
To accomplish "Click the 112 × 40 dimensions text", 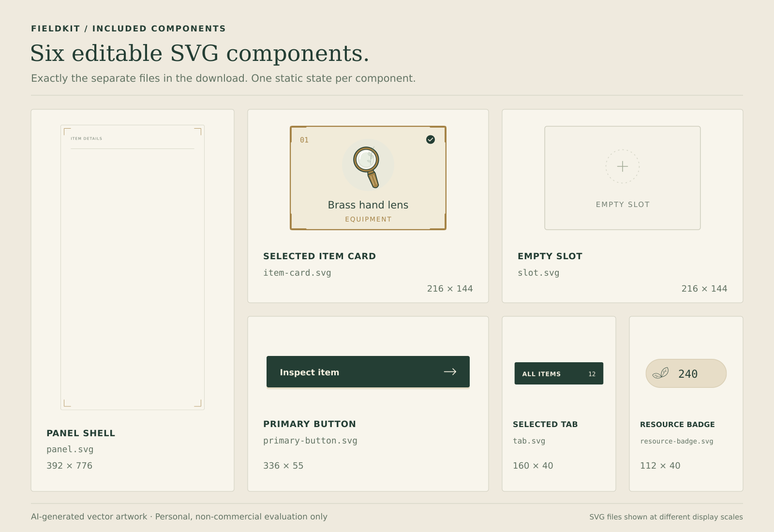I will click(660, 466).
